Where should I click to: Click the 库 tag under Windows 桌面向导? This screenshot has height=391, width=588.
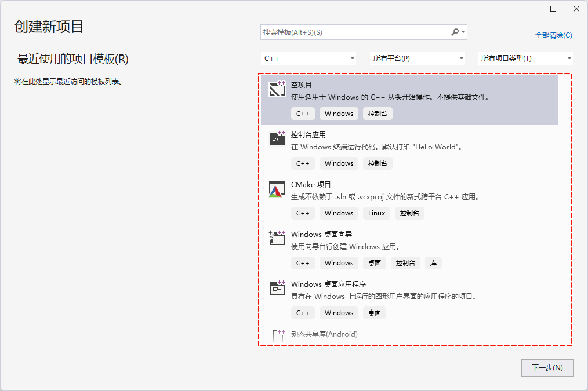coord(433,263)
